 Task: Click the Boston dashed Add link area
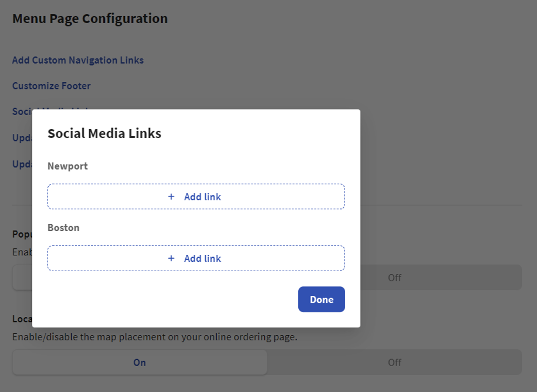[196, 258]
